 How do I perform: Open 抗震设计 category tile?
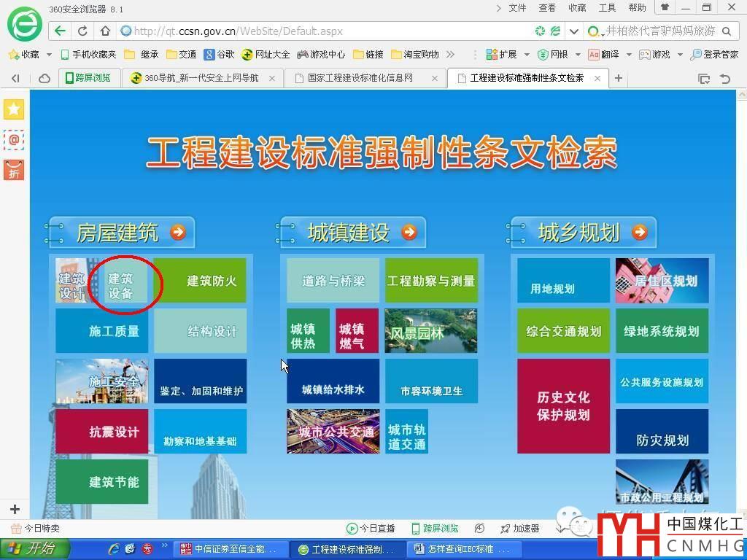[x=102, y=432]
